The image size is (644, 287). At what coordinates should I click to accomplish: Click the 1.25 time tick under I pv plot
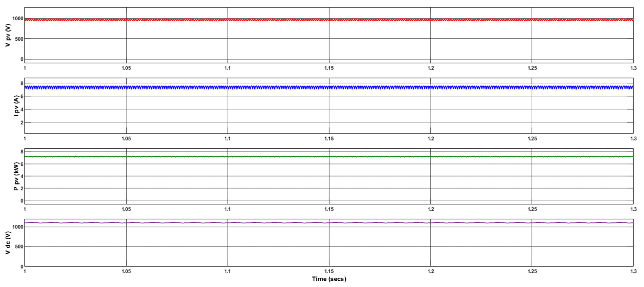pos(532,139)
